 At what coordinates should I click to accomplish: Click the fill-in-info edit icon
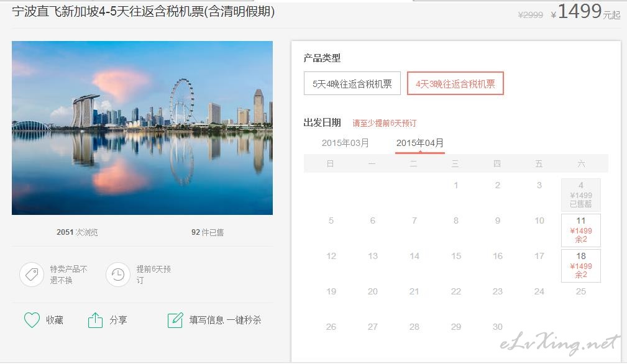(x=175, y=320)
